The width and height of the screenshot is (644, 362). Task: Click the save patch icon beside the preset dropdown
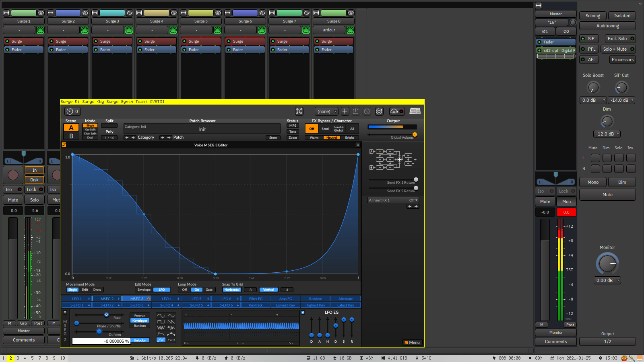point(356,111)
